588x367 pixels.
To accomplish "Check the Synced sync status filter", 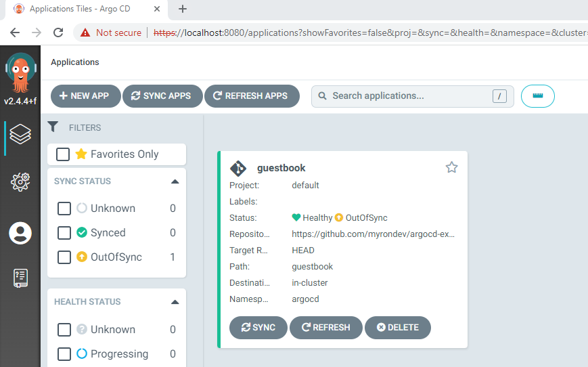I will click(64, 233).
